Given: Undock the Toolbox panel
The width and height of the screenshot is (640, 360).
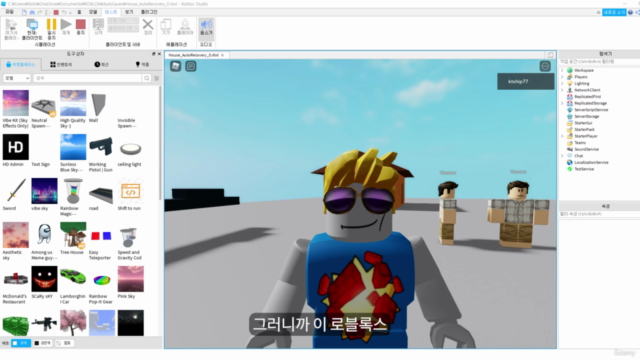Looking at the screenshot, I should click(x=153, y=54).
